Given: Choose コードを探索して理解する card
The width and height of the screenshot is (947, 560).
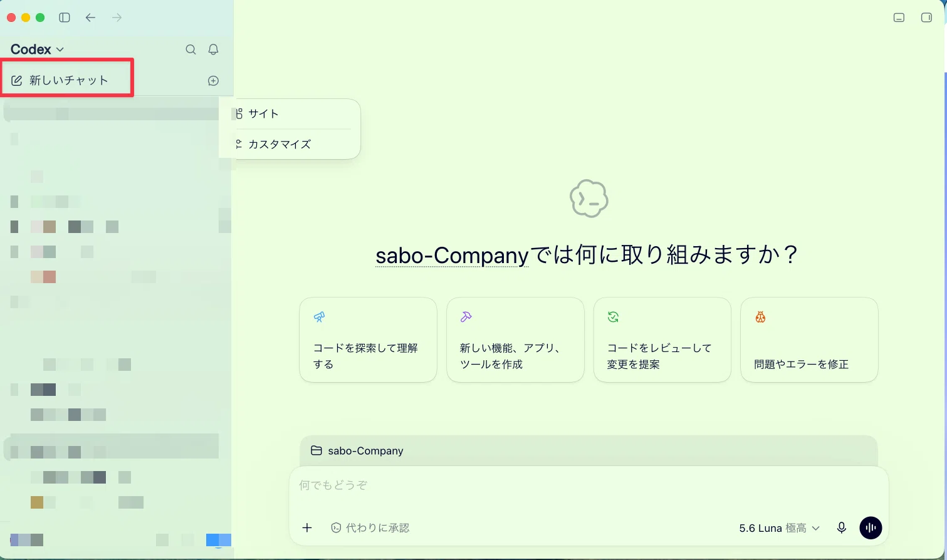Looking at the screenshot, I should [368, 340].
